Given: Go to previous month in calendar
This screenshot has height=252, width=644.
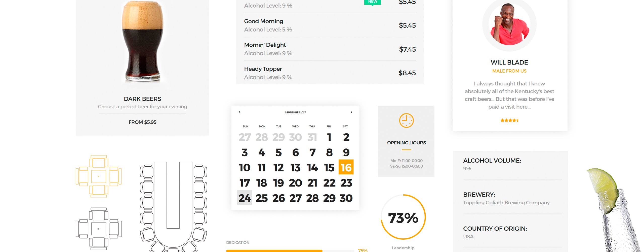Looking at the screenshot, I should tap(239, 112).
